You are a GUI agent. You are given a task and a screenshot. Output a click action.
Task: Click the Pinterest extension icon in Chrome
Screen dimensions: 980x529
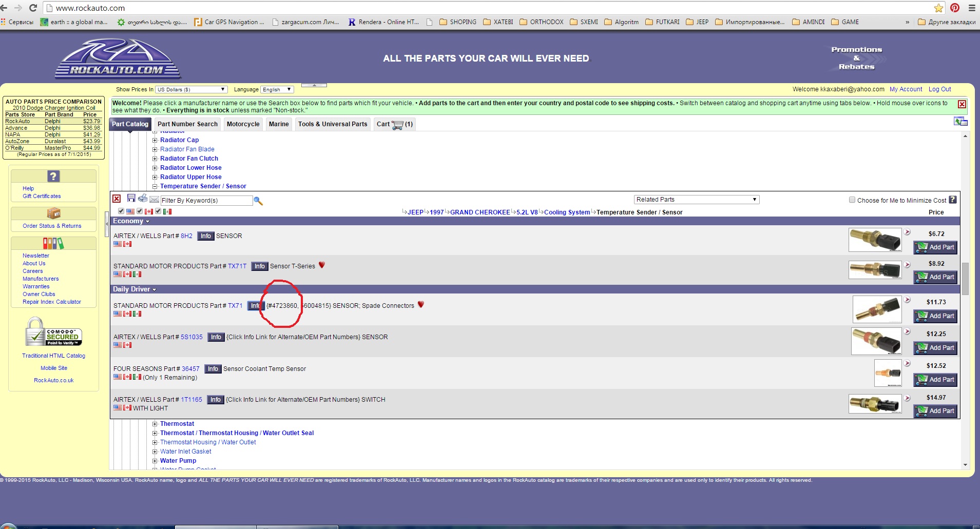tap(955, 8)
